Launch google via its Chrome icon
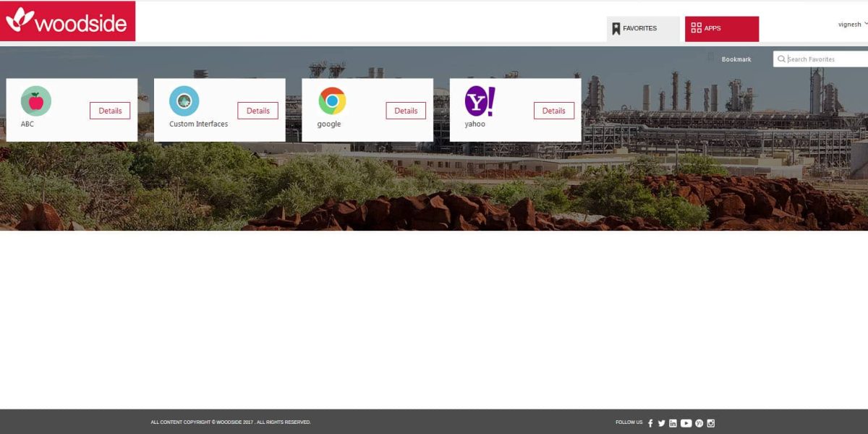The height and width of the screenshot is (434, 868). click(x=333, y=103)
